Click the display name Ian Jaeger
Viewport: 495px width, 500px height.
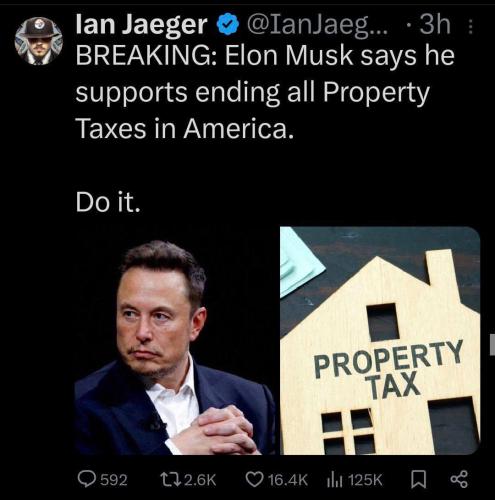[x=141, y=25]
